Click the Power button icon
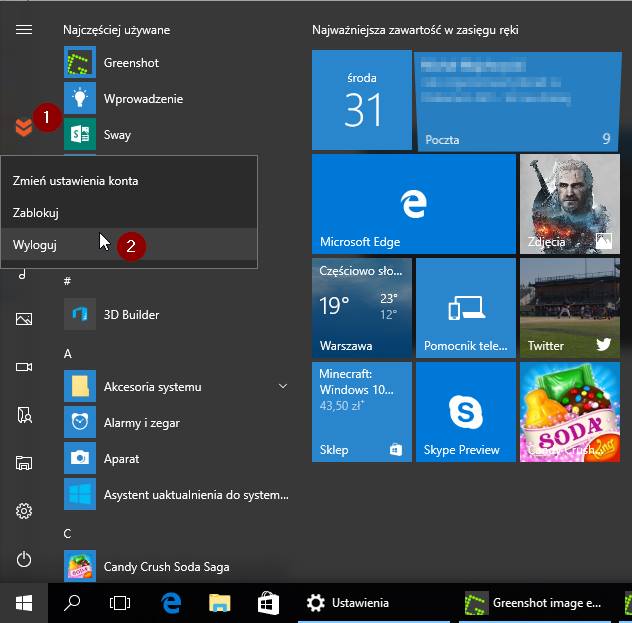Screen dimensions: 632x623 (x=24, y=559)
